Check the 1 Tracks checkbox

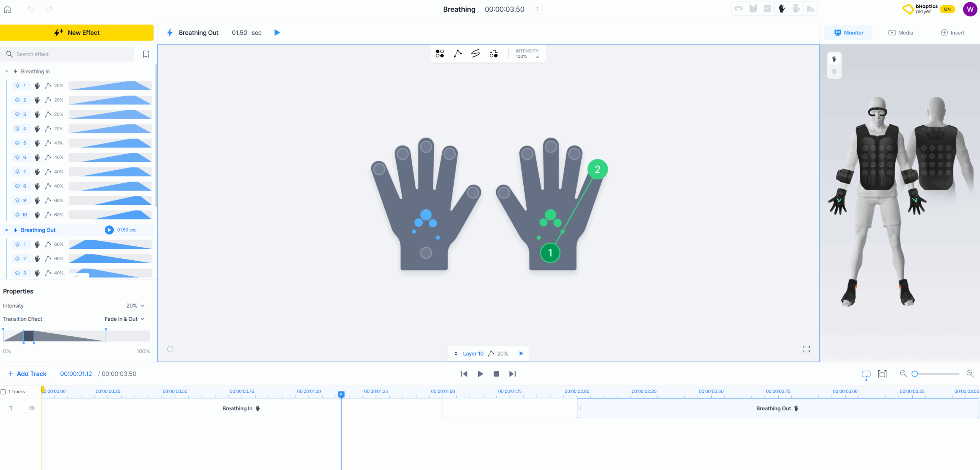click(x=3, y=392)
